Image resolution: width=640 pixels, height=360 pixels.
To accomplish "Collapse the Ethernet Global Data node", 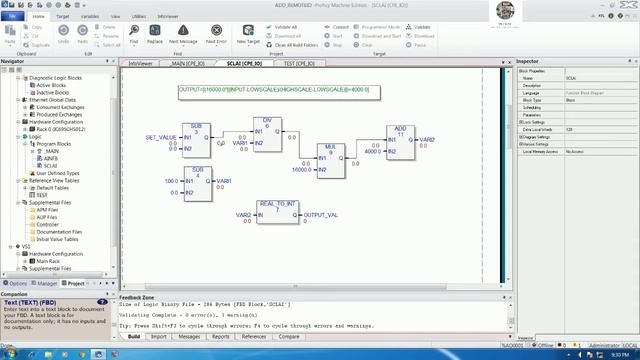I will point(18,100).
